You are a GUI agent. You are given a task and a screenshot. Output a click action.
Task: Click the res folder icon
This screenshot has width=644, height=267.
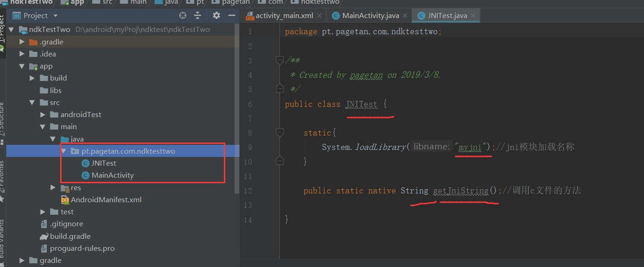(65, 187)
